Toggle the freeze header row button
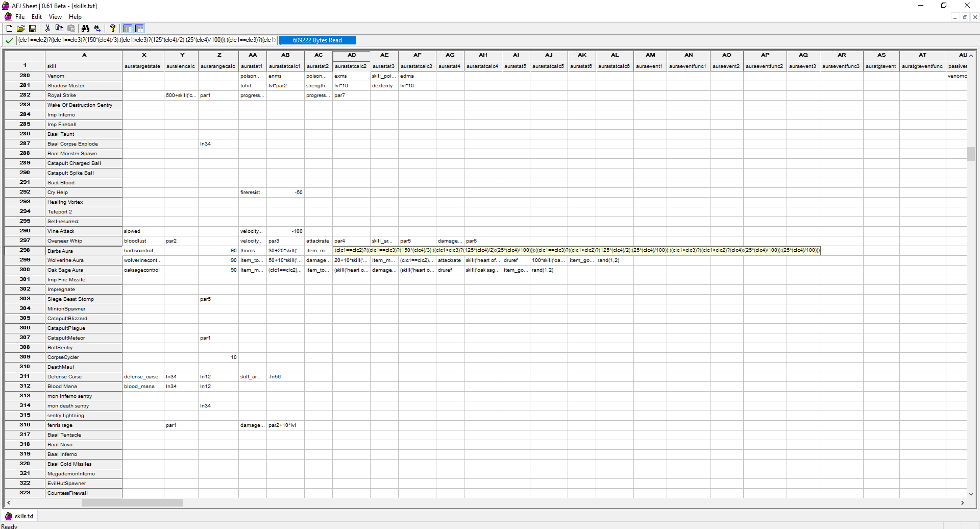The image size is (980, 529). [x=139, y=29]
